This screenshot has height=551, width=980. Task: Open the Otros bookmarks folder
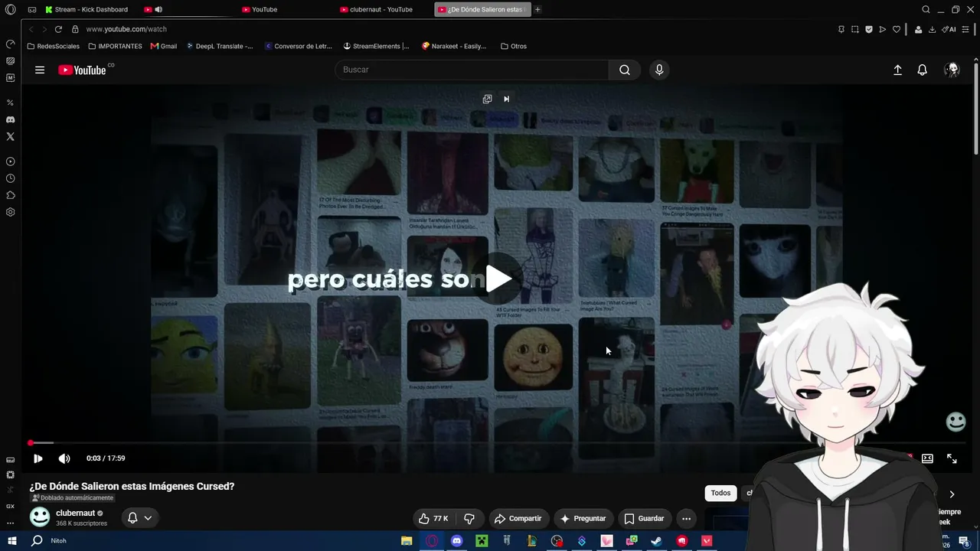point(514,46)
